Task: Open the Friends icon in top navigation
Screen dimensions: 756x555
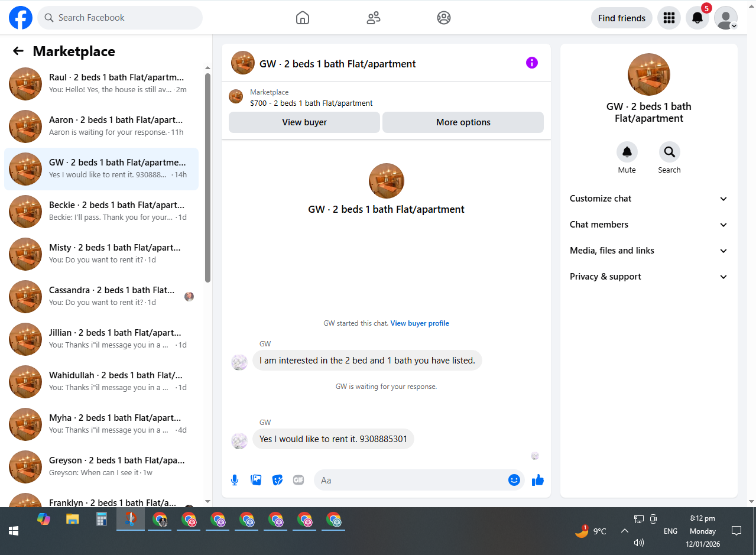Action: click(x=374, y=18)
